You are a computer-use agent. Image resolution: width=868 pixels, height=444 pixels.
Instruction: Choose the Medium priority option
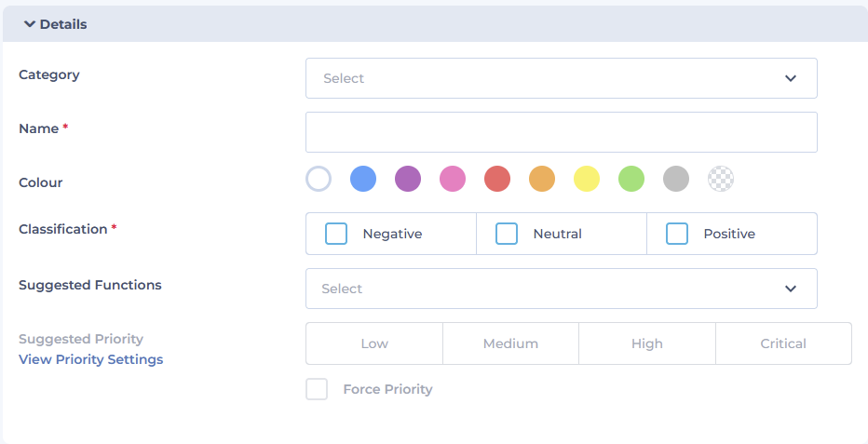510,343
